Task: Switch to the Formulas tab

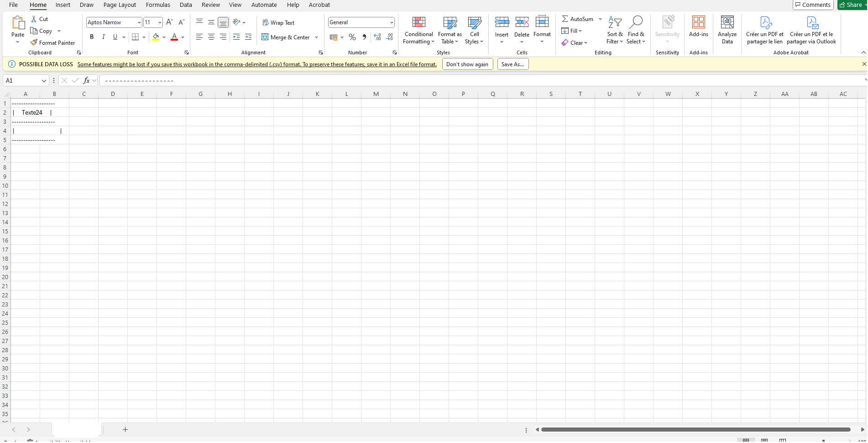Action: tap(158, 5)
